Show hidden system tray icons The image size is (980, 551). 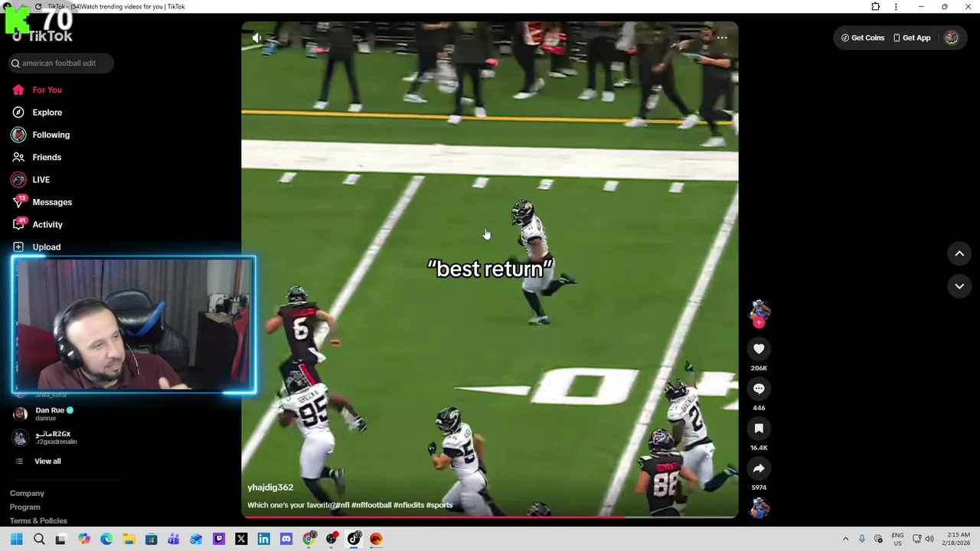[845, 539]
